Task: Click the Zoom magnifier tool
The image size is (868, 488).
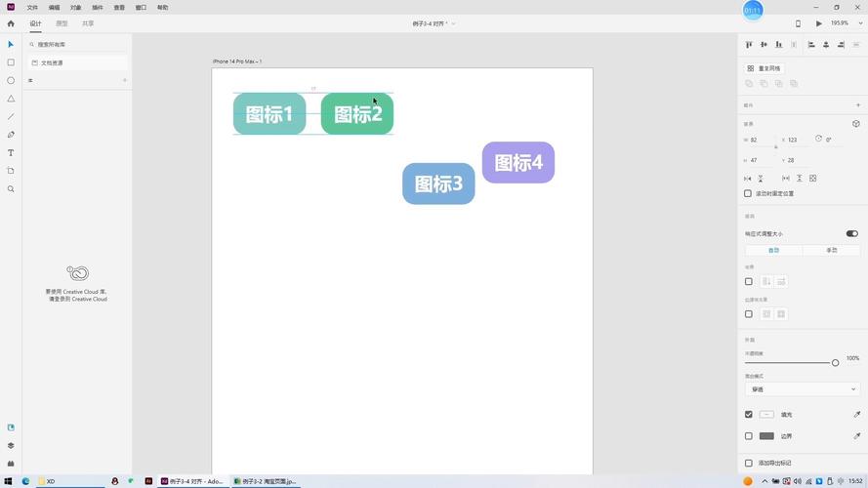Action: [11, 189]
